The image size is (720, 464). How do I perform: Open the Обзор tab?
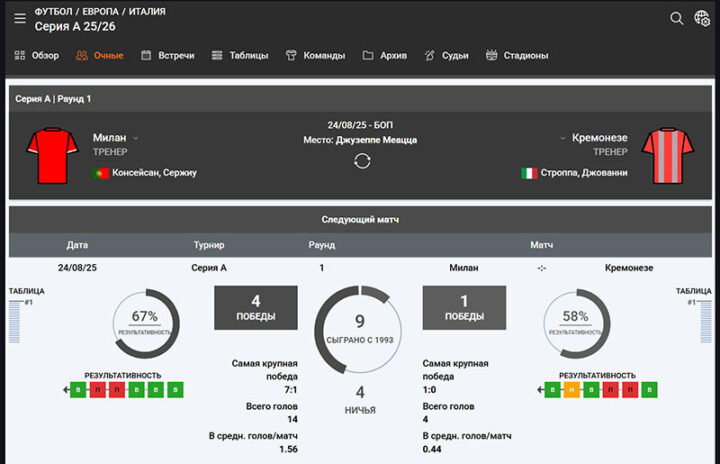coord(37,55)
